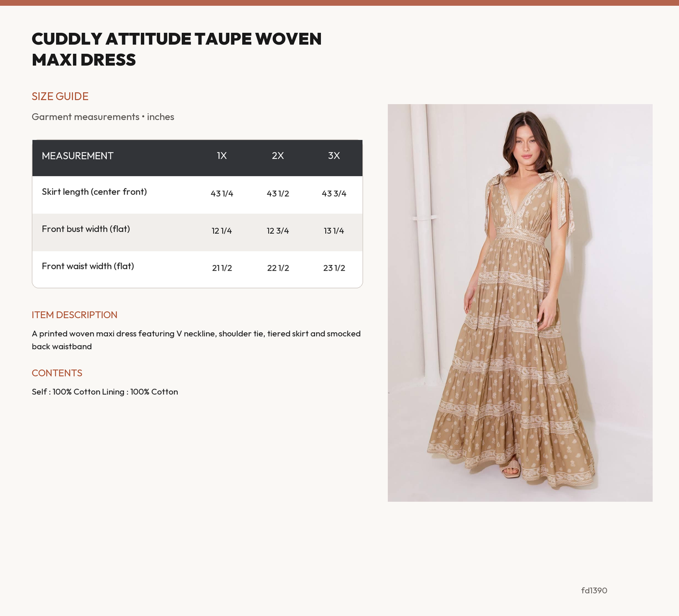Click the ITEM DESCRIPTION heading

click(x=75, y=315)
